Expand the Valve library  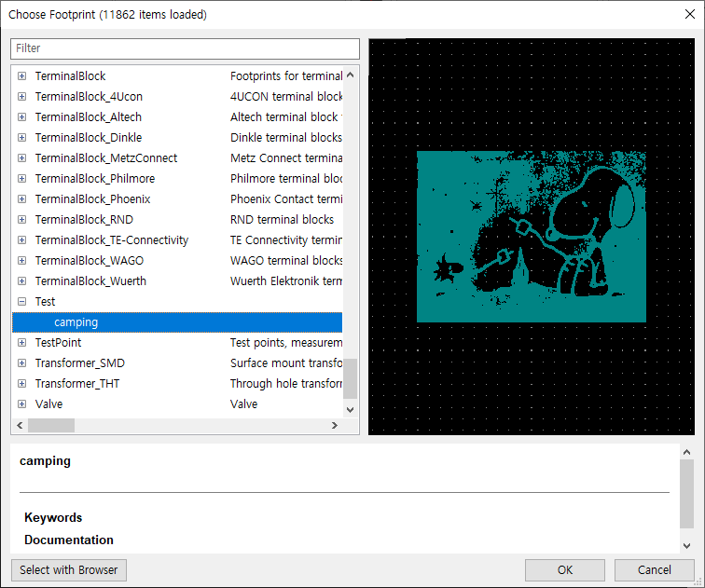tap(21, 404)
